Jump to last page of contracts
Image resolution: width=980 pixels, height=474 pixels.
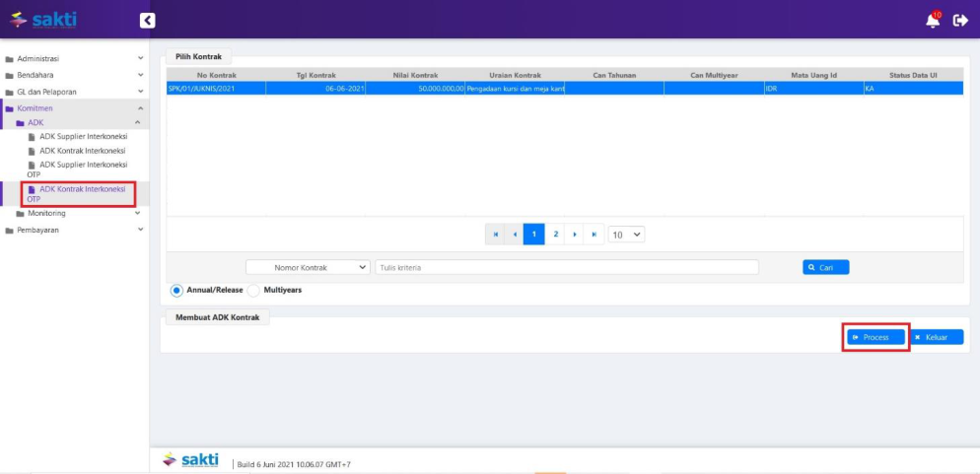[594, 235]
